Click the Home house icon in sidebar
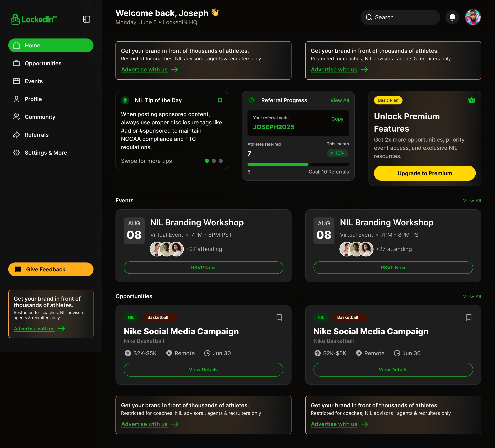Screen dimensions: 495x448 tap(16, 45)
